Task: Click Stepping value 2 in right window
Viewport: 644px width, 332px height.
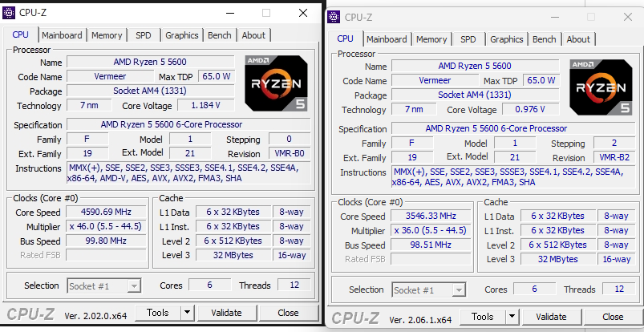Action: pyautogui.click(x=614, y=144)
